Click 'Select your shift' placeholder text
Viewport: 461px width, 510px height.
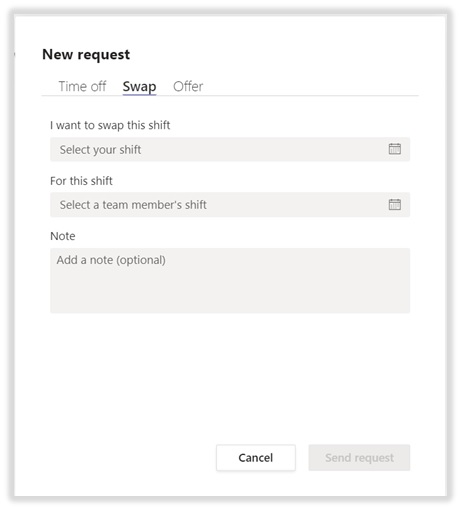[100, 150]
